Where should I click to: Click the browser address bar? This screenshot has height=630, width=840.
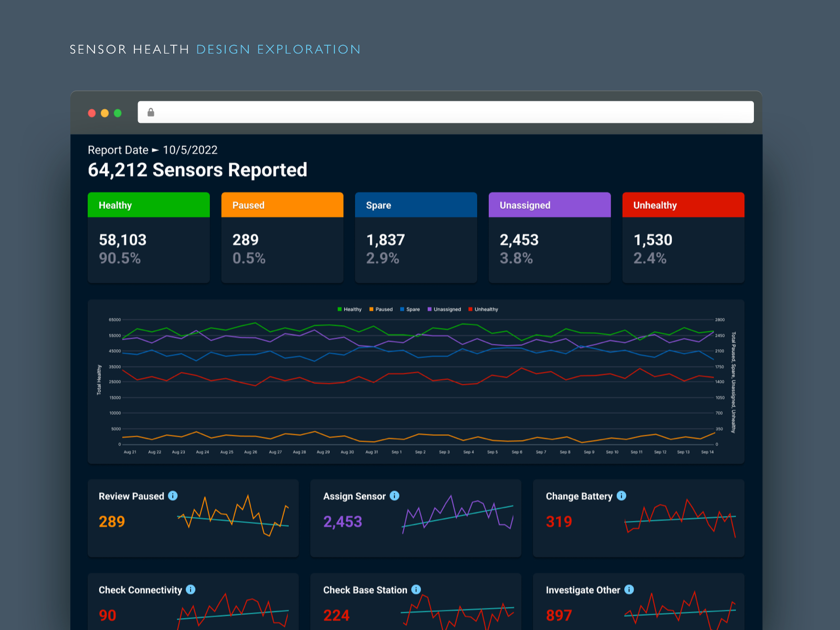click(x=446, y=111)
